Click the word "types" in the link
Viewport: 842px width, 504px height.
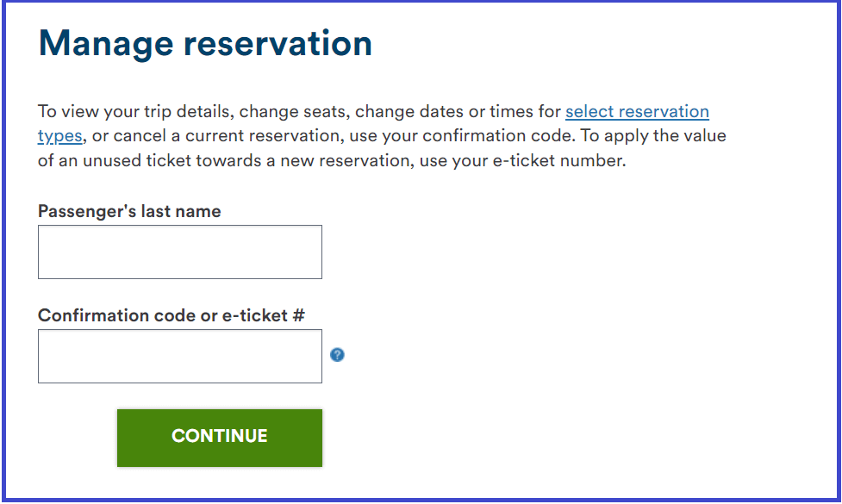[x=59, y=136]
